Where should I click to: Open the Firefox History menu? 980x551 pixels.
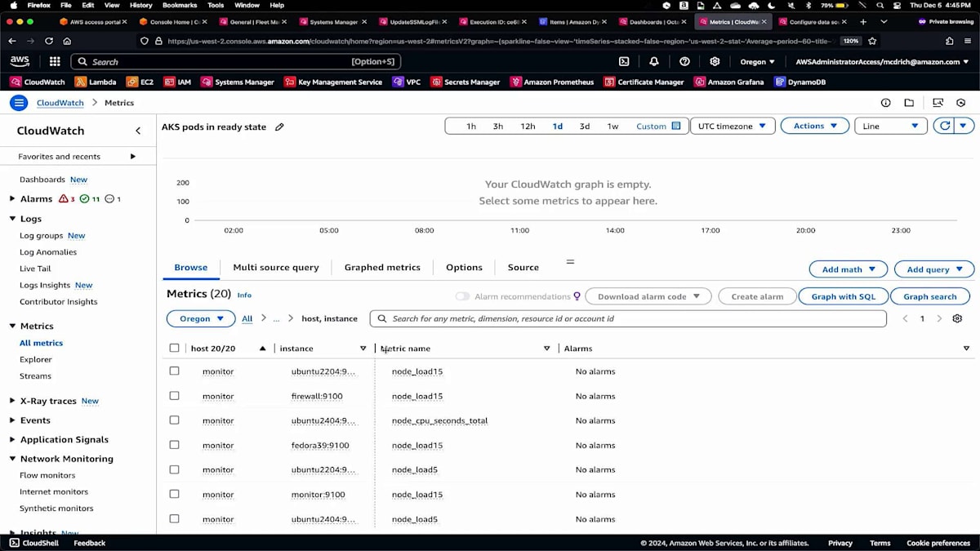(140, 5)
